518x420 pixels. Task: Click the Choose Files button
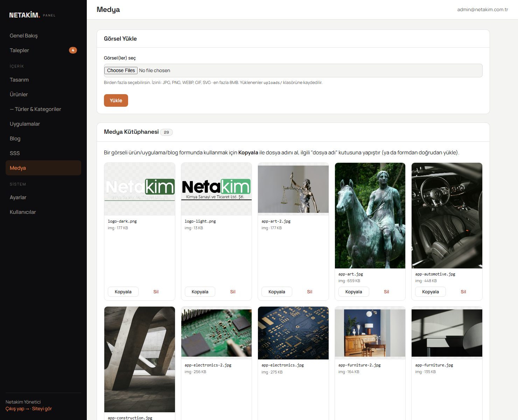[x=121, y=70]
